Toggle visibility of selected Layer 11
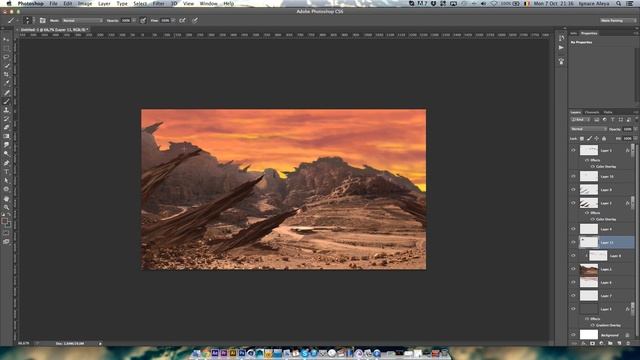The height and width of the screenshot is (360, 640). point(573,242)
